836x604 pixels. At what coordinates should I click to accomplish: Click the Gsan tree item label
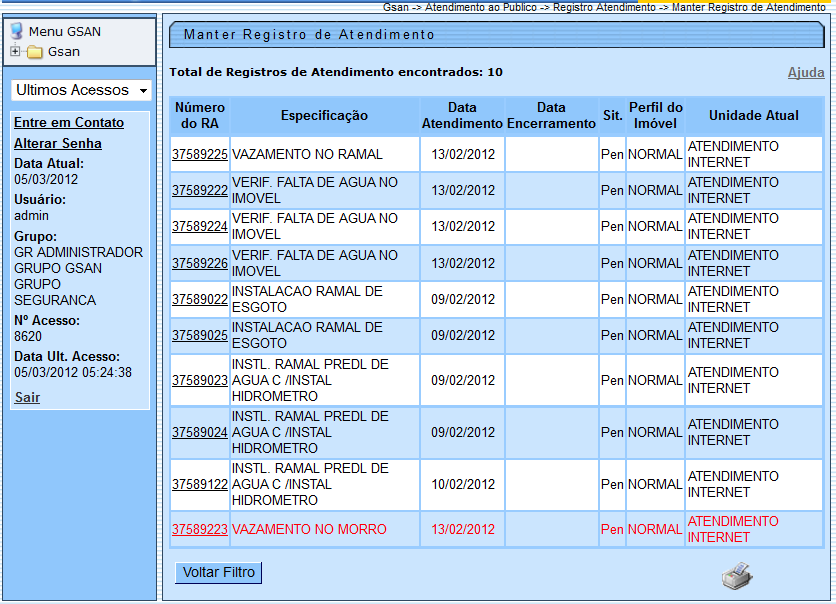[x=64, y=52]
